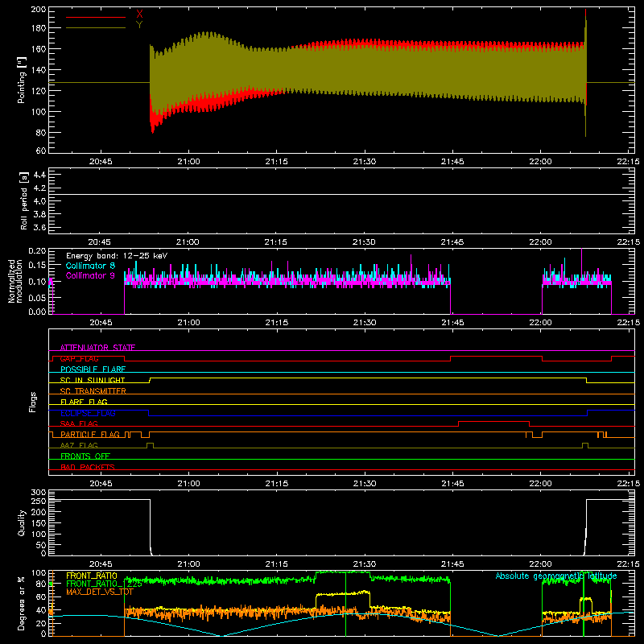Screen dimensions: 644x644
Task: Click the 22:00 tick label under the flags plot
Action: pyautogui.click(x=540, y=484)
